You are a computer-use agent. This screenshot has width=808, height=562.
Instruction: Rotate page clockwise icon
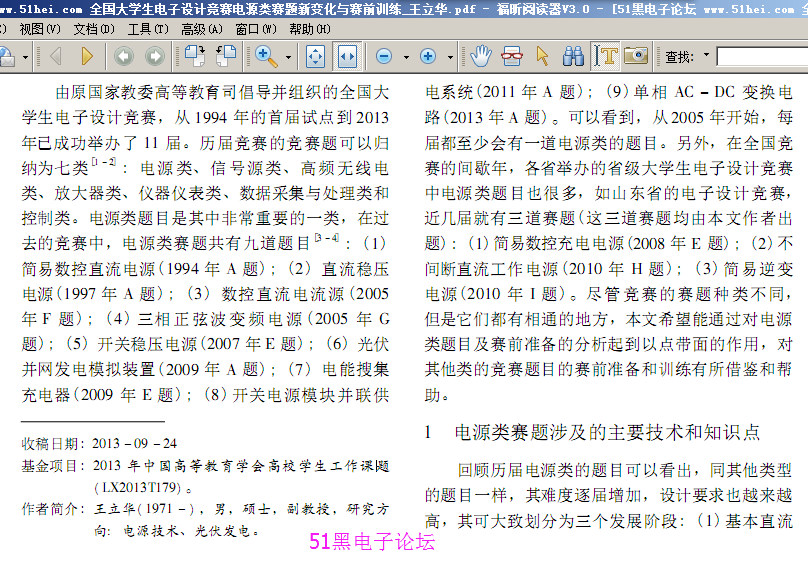click(x=195, y=56)
